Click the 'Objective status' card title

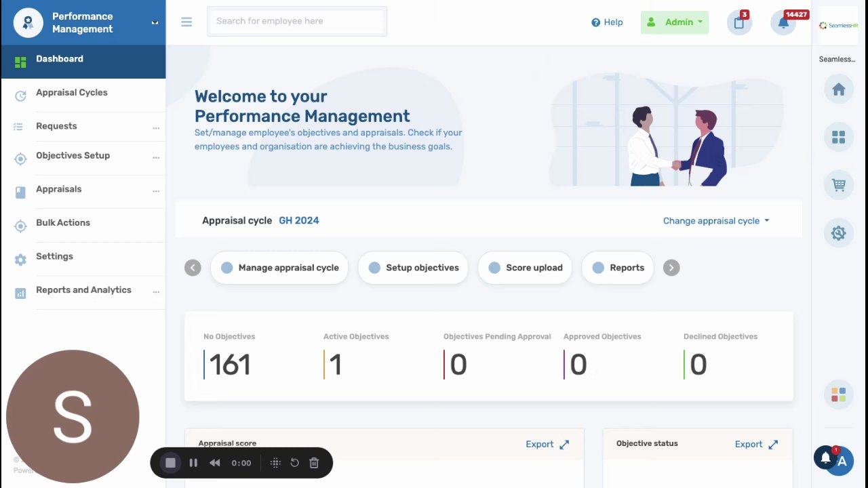pos(647,443)
